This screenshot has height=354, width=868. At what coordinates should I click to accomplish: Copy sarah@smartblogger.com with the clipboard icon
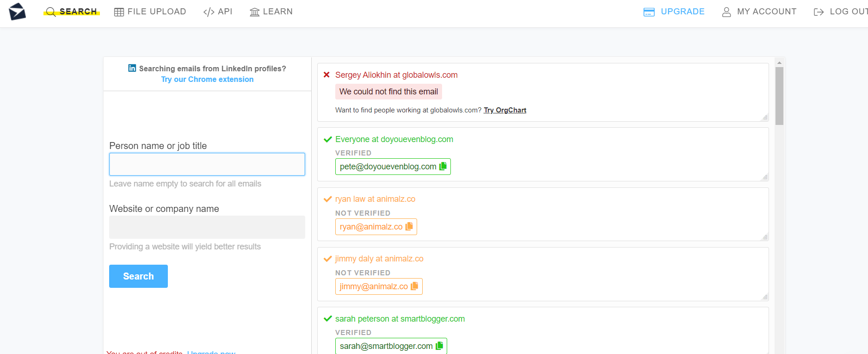point(439,346)
